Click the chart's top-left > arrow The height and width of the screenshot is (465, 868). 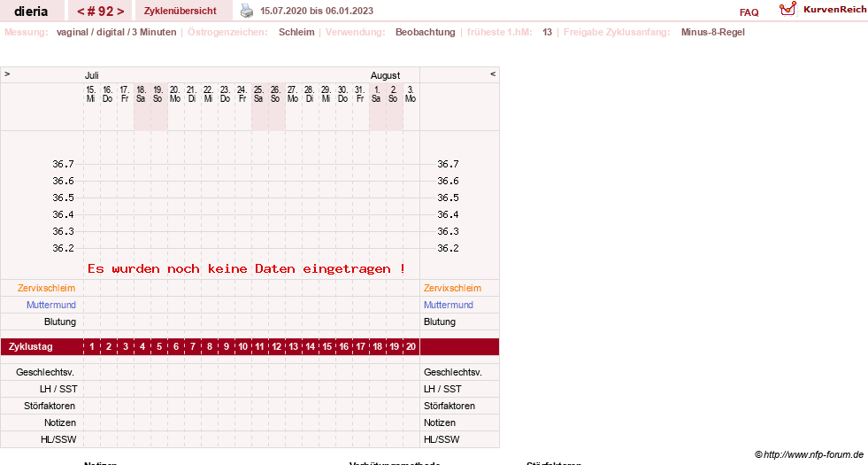click(x=7, y=74)
